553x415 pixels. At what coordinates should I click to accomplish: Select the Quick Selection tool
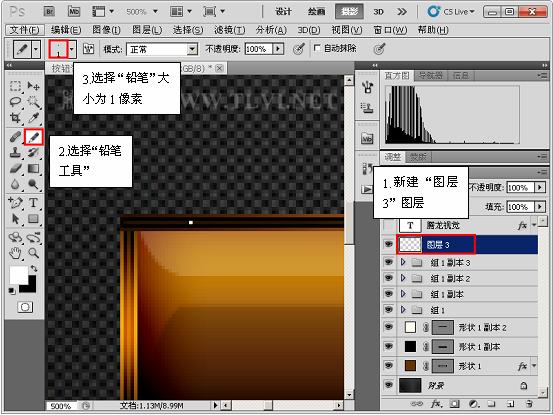click(34, 102)
